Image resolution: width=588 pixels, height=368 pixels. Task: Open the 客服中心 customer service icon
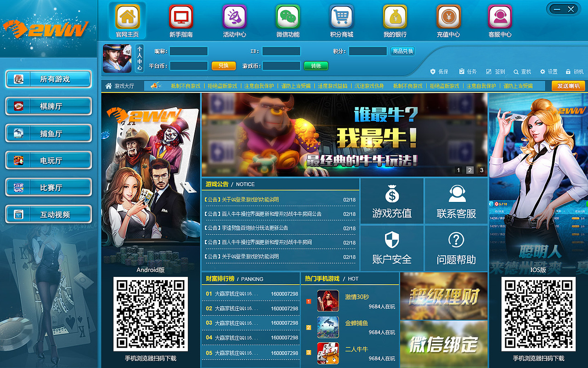tap(500, 17)
